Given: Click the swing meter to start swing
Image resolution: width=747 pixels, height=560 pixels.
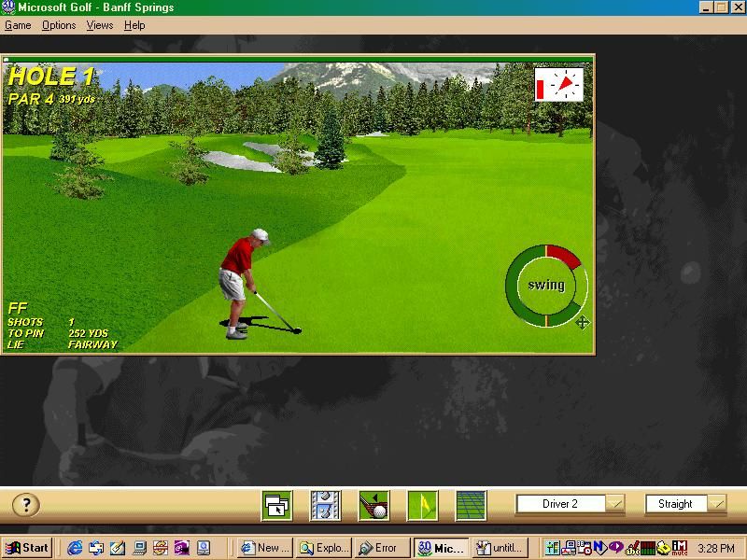Looking at the screenshot, I should [x=545, y=287].
